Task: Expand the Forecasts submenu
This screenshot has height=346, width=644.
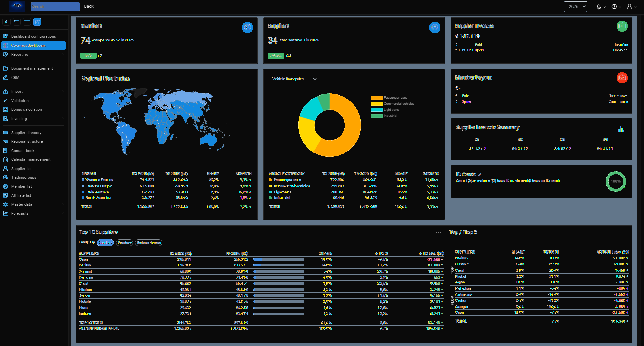Action: point(33,213)
